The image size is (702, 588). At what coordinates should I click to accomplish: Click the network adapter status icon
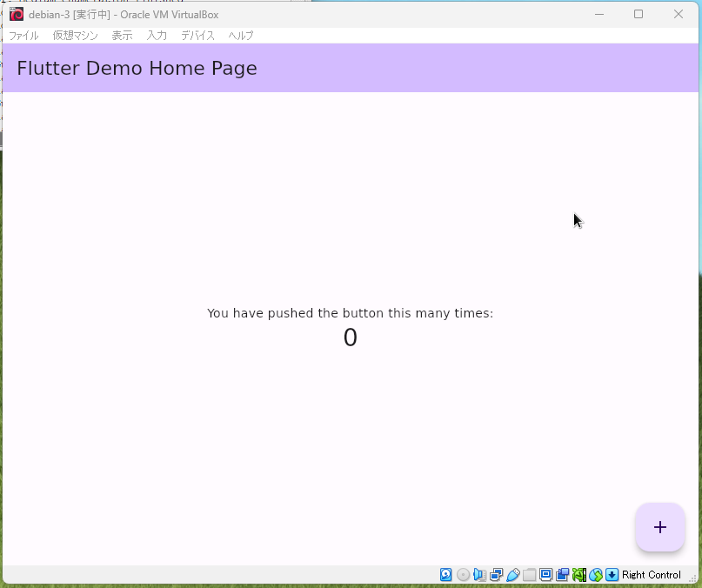click(x=496, y=575)
